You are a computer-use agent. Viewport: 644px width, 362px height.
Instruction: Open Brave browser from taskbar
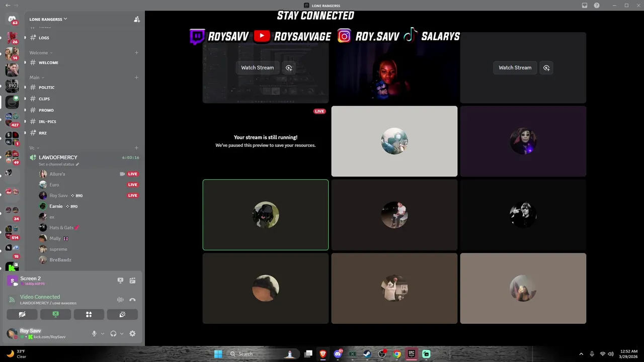point(323,354)
